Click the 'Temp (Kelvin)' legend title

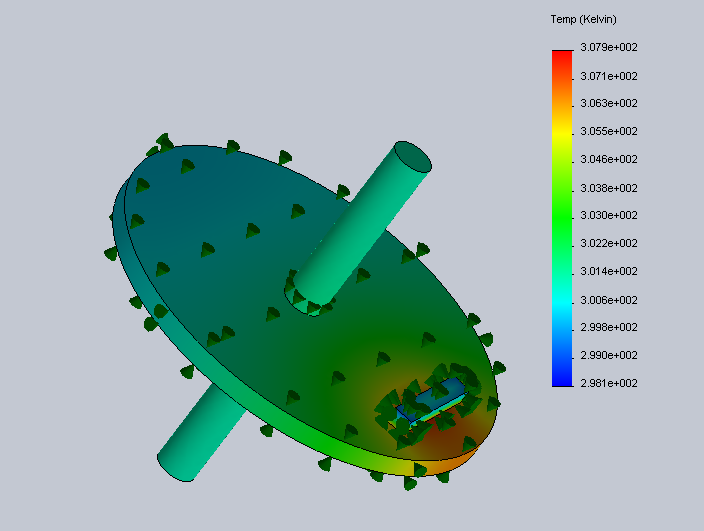583,20
